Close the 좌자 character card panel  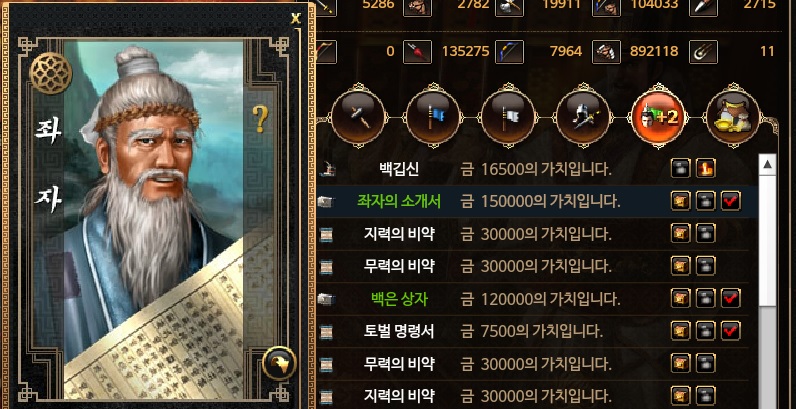tap(295, 18)
